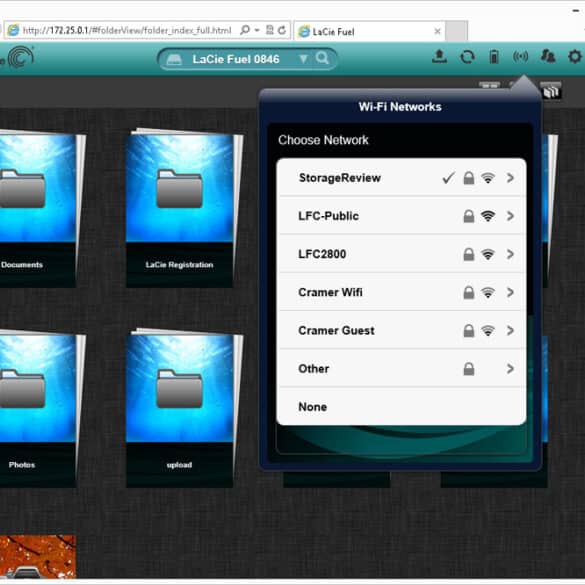Expand the Other network chevron
585x585 pixels.
click(510, 369)
